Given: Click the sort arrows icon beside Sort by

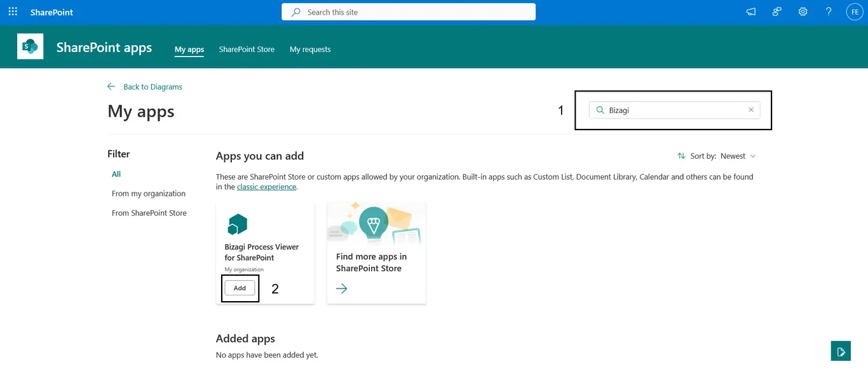Looking at the screenshot, I should (x=682, y=156).
